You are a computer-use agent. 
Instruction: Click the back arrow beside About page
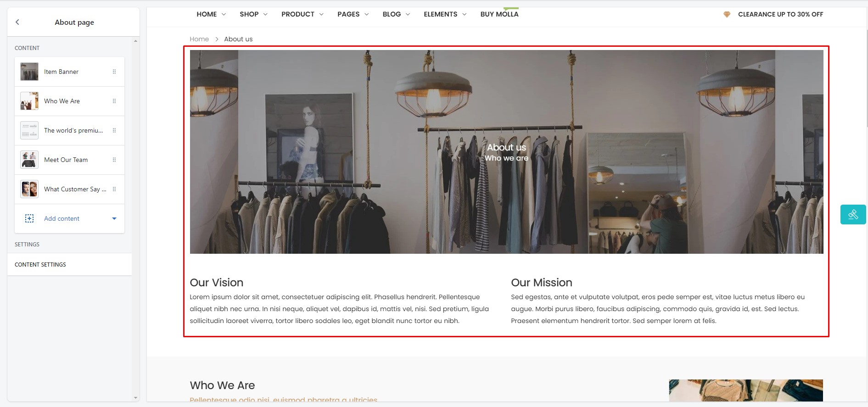(x=17, y=22)
